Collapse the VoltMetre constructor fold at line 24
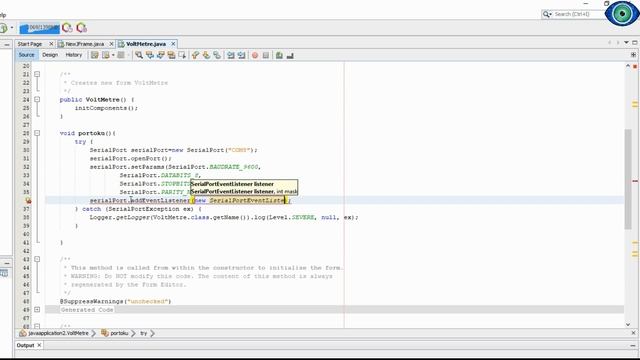Viewport: 640px width, 360px height. (x=37, y=100)
